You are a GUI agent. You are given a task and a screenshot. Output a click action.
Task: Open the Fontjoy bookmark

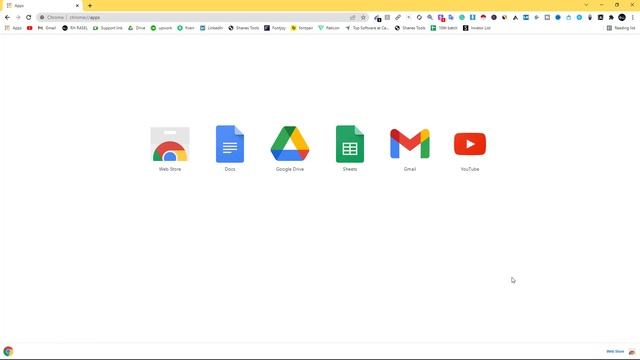pos(275,28)
